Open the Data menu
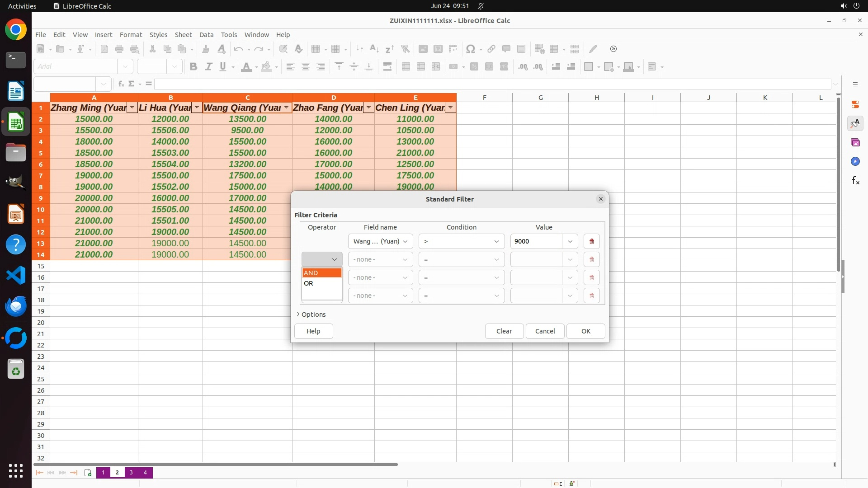Viewport: 868px width, 488px height. 206,34
